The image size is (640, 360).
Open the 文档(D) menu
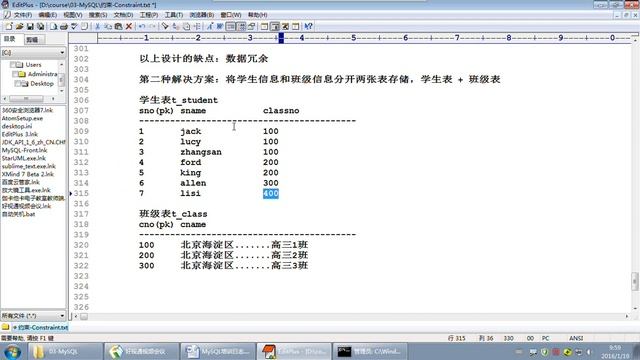pos(123,15)
